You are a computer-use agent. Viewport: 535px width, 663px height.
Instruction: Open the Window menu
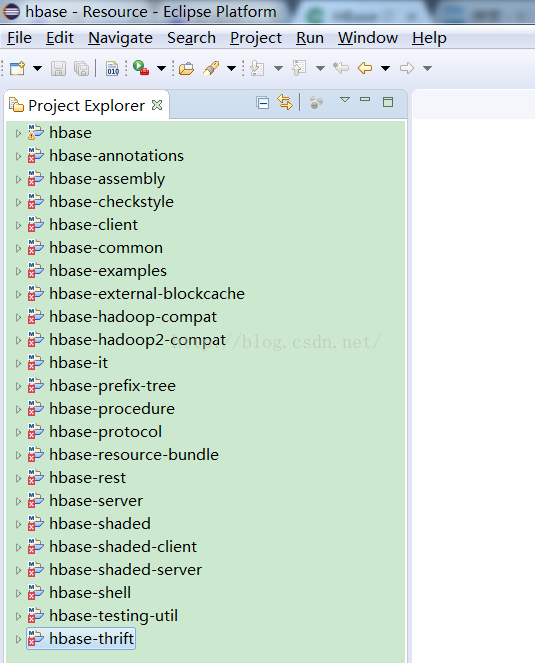[x=368, y=38]
